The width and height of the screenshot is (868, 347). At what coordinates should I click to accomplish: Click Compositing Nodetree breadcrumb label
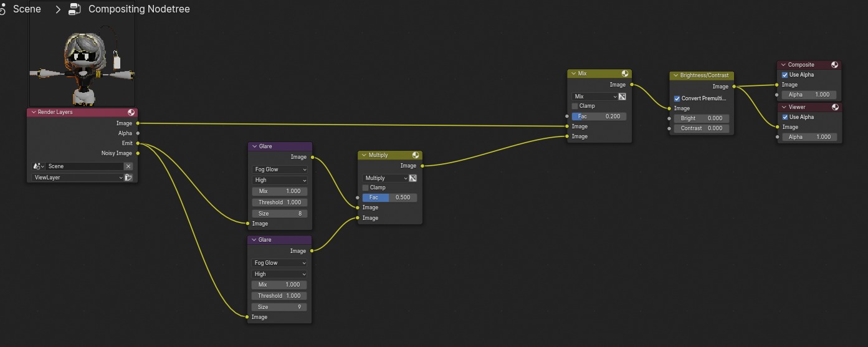tap(139, 9)
